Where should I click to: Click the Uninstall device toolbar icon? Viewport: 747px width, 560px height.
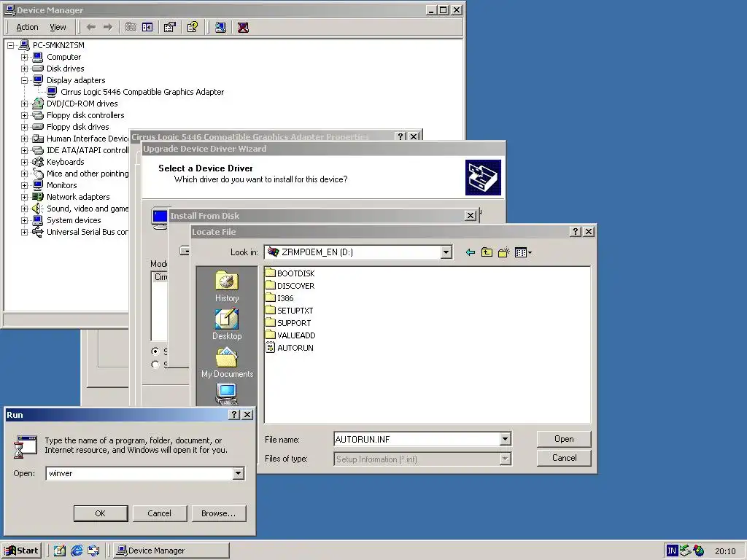click(243, 27)
